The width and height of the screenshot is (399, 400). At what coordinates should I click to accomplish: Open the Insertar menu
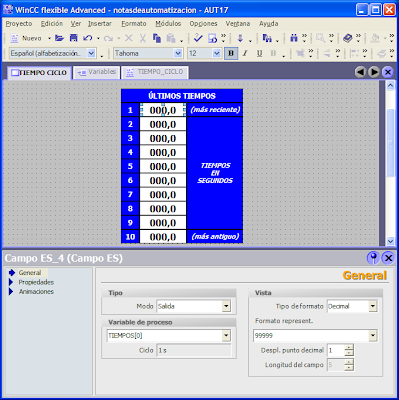click(x=100, y=24)
